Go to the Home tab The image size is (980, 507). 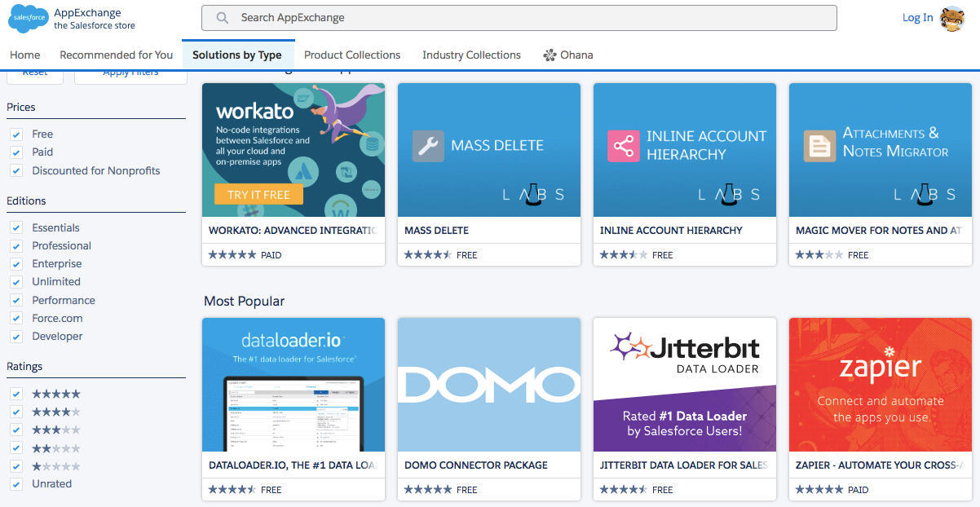pos(25,55)
